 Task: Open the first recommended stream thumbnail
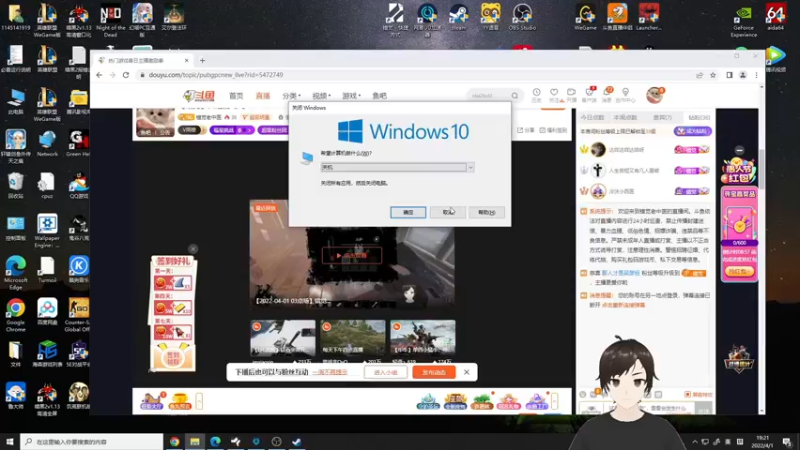(x=283, y=338)
